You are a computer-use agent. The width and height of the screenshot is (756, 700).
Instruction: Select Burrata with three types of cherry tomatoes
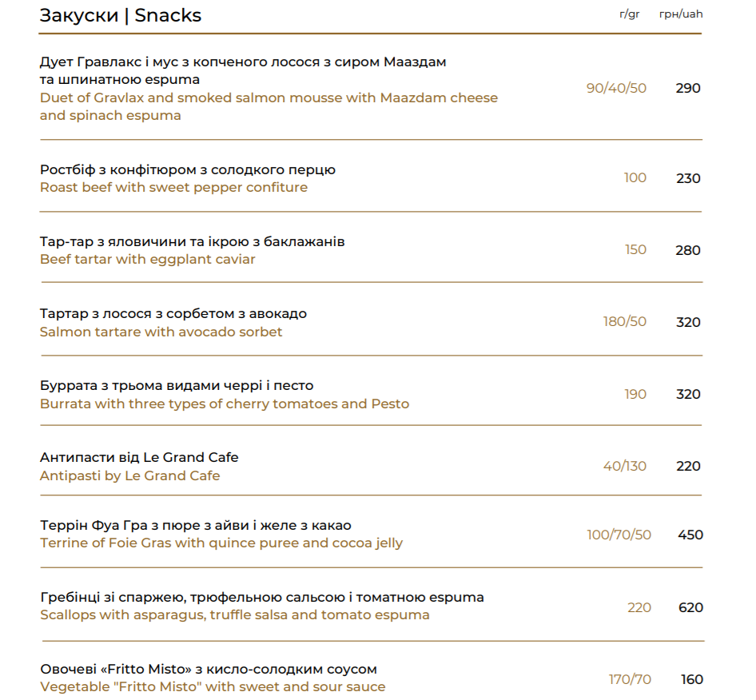225,404
